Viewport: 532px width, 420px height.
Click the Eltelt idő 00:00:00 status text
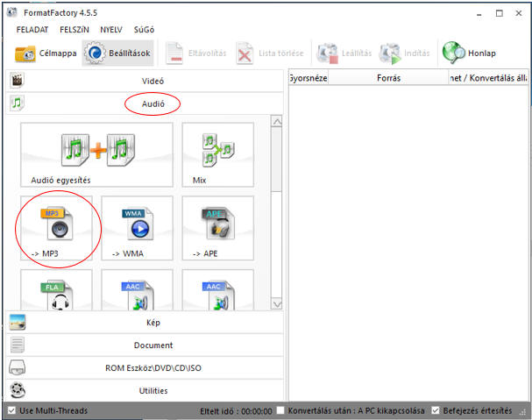[x=236, y=411]
